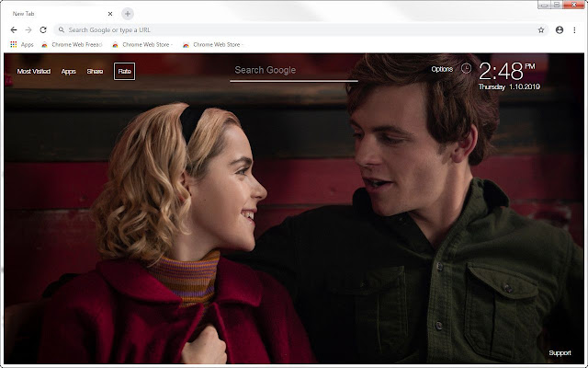The height and width of the screenshot is (368, 588).
Task: Open the third Chrome Web Store bookmark
Action: [x=213, y=45]
